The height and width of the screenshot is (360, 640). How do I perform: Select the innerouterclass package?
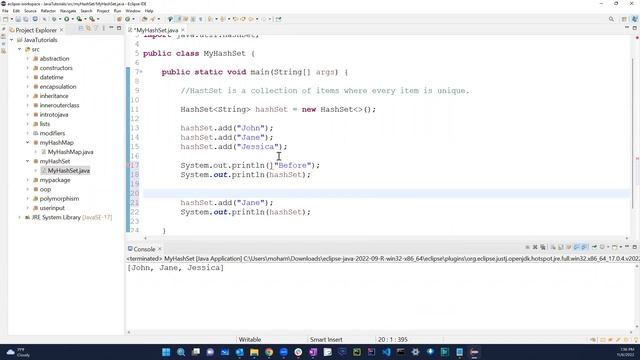tap(59, 105)
